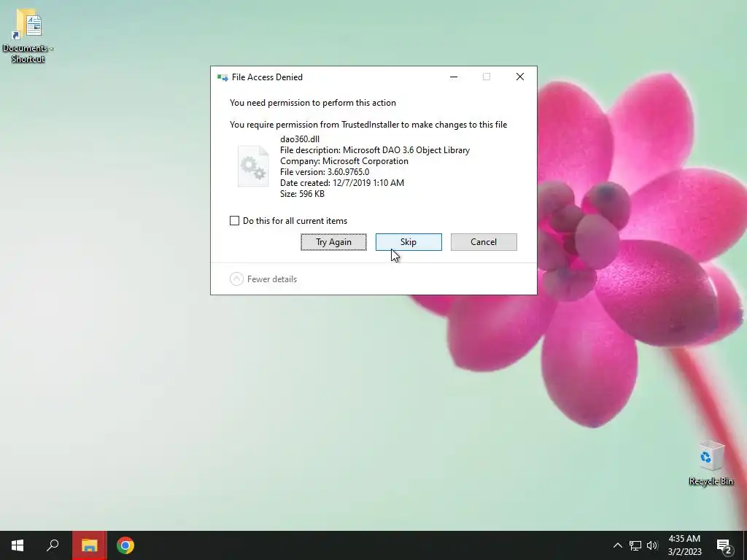Open the Windows Start menu
The image size is (747, 560).
pos(18,545)
